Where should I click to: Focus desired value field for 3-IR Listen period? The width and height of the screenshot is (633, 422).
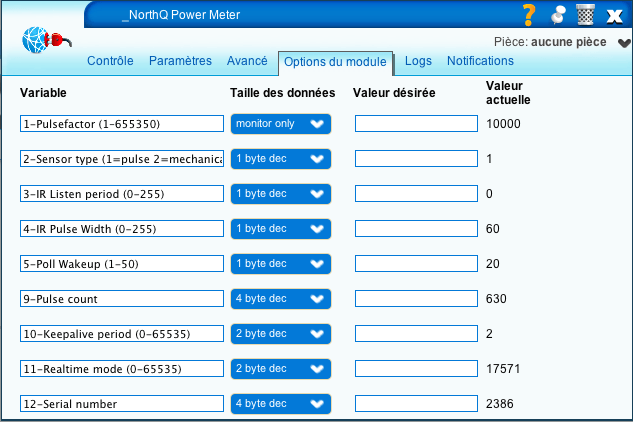416,194
